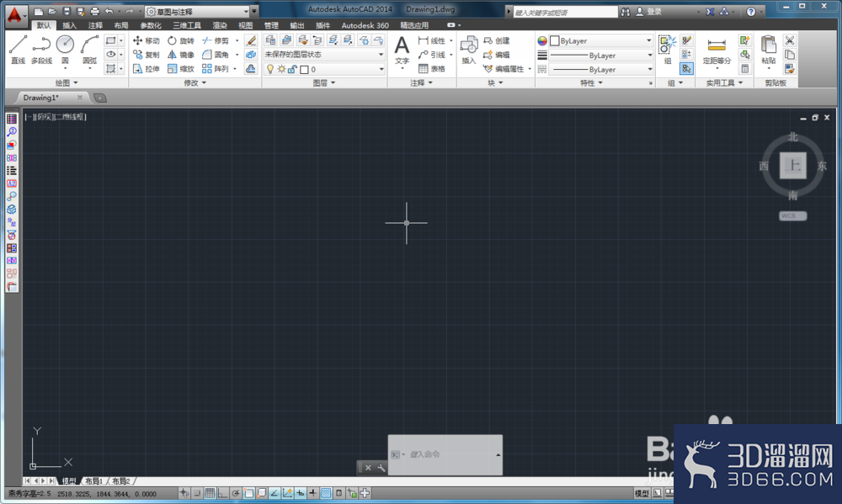Select the Line (直线) drawing tool

coord(18,50)
